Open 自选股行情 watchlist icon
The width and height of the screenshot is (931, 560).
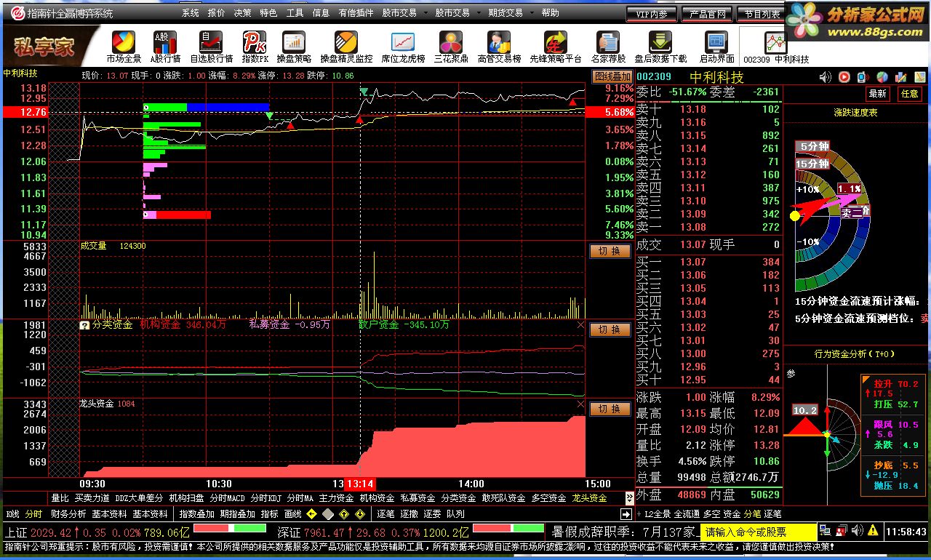[211, 47]
